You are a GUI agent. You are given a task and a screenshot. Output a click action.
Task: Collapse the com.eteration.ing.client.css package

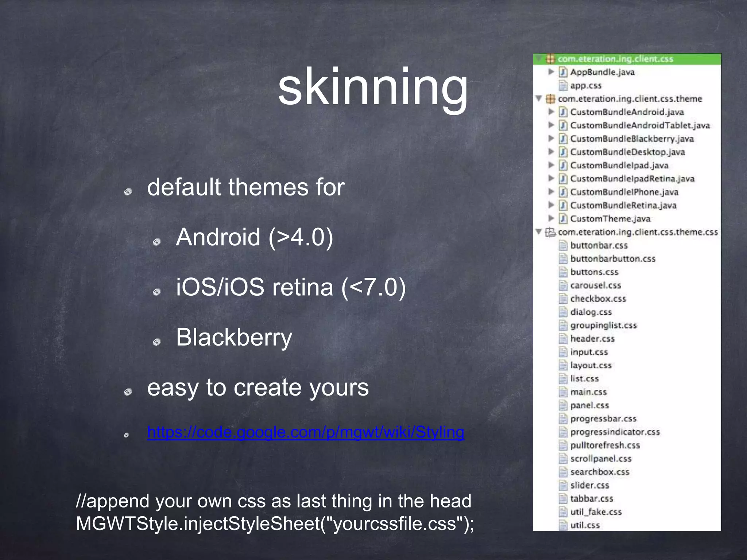(x=539, y=59)
